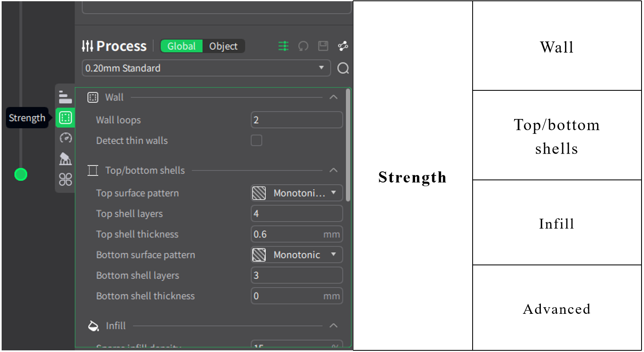Open the Others settings tab icon
Image resolution: width=644 pixels, height=352 pixels.
click(65, 179)
